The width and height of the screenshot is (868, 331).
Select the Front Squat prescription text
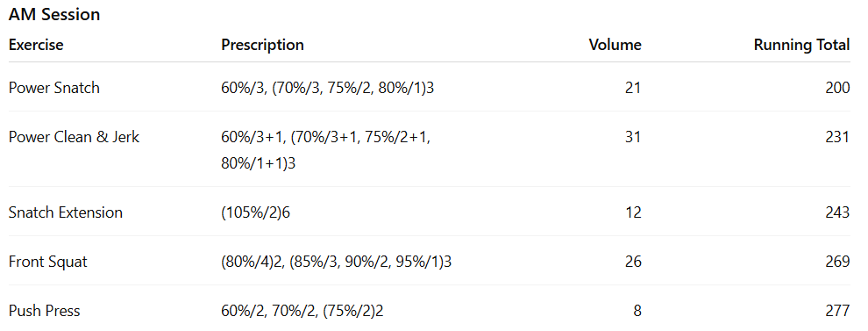pyautogui.click(x=337, y=261)
